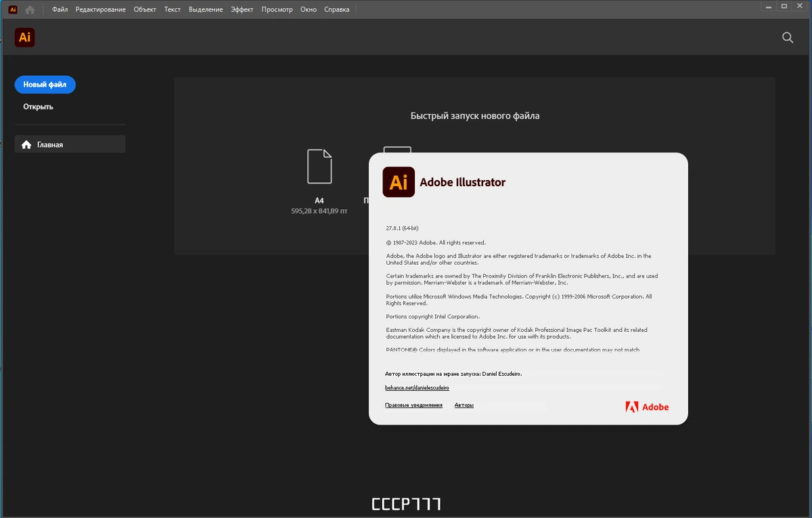Open the Просмотр menu
Image resolution: width=812 pixels, height=518 pixels.
(277, 9)
